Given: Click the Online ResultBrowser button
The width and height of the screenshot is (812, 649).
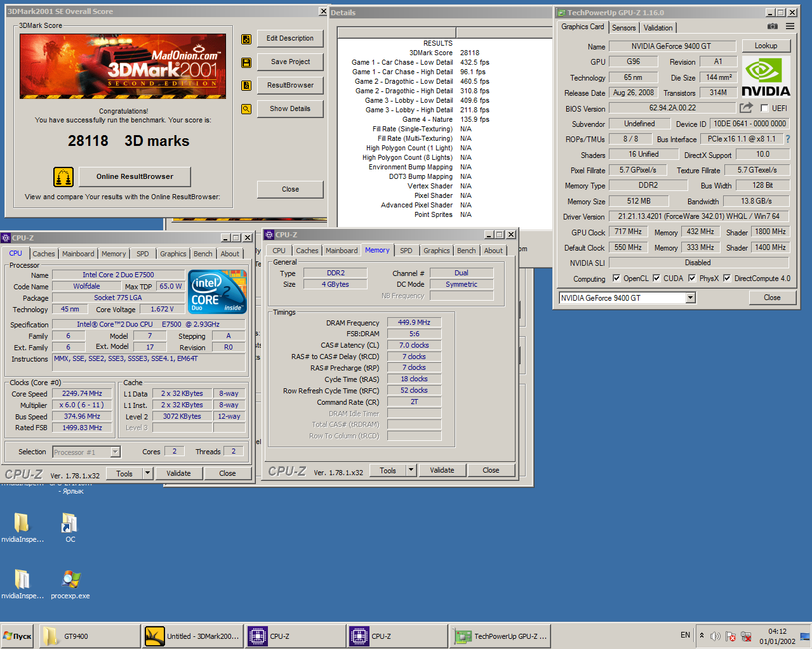Looking at the screenshot, I should coord(135,176).
